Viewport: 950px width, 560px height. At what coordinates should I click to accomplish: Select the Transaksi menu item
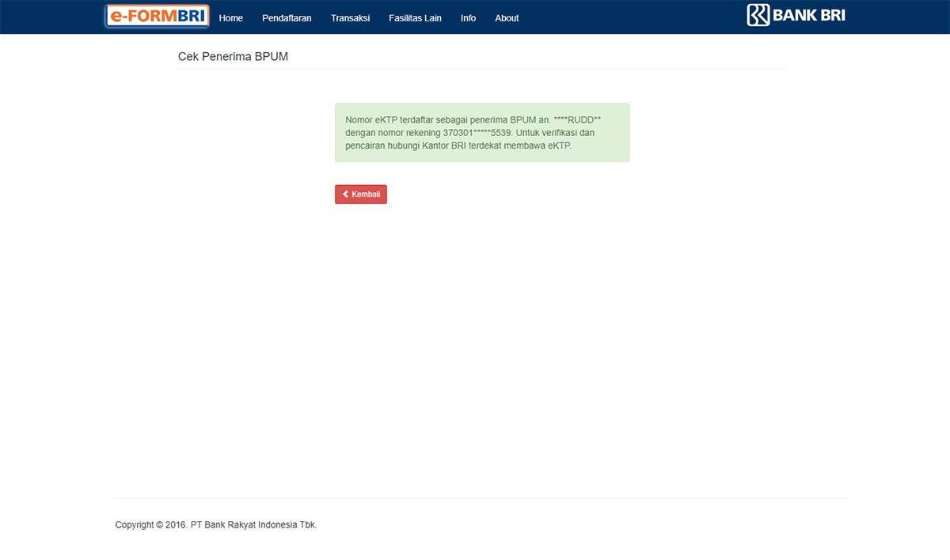[350, 18]
